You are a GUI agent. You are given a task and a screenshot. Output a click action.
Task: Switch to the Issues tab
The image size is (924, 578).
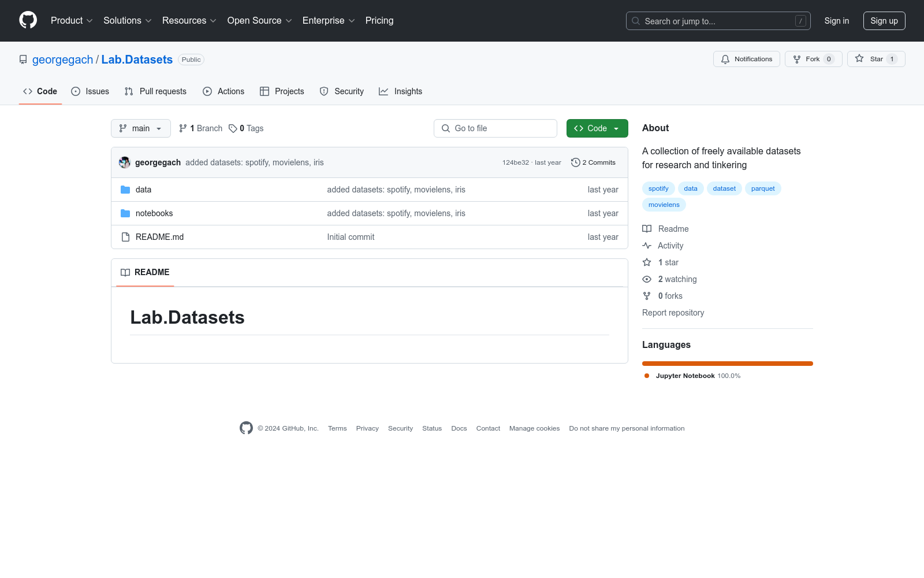tap(90, 91)
